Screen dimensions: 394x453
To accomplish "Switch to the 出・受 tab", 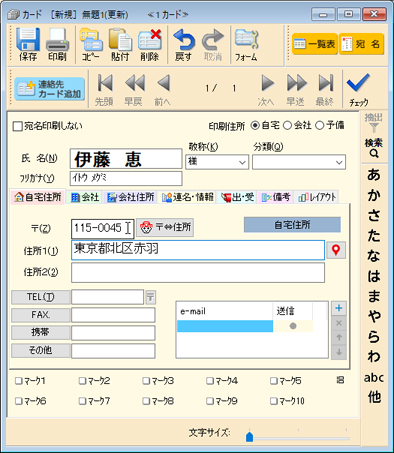I will coord(238,197).
